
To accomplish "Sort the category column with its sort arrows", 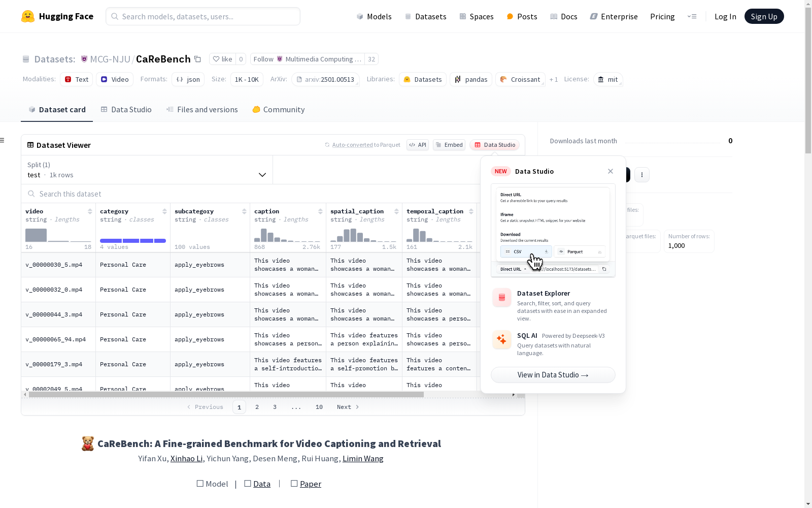I will [164, 211].
